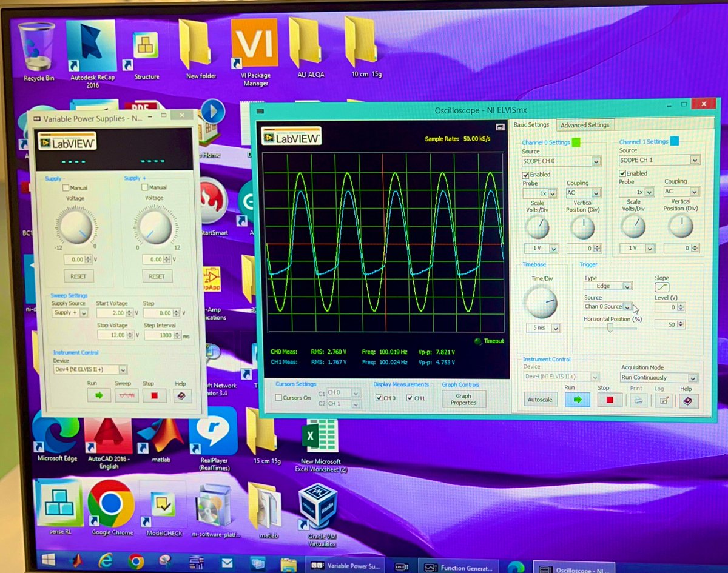
Task: Click Channel 1 blue color swatch
Action: click(675, 141)
